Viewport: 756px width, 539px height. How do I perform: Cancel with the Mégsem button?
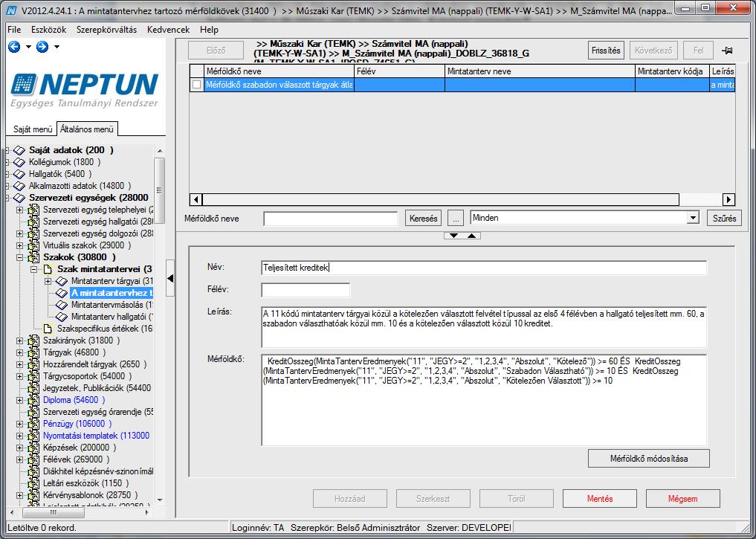click(x=682, y=499)
